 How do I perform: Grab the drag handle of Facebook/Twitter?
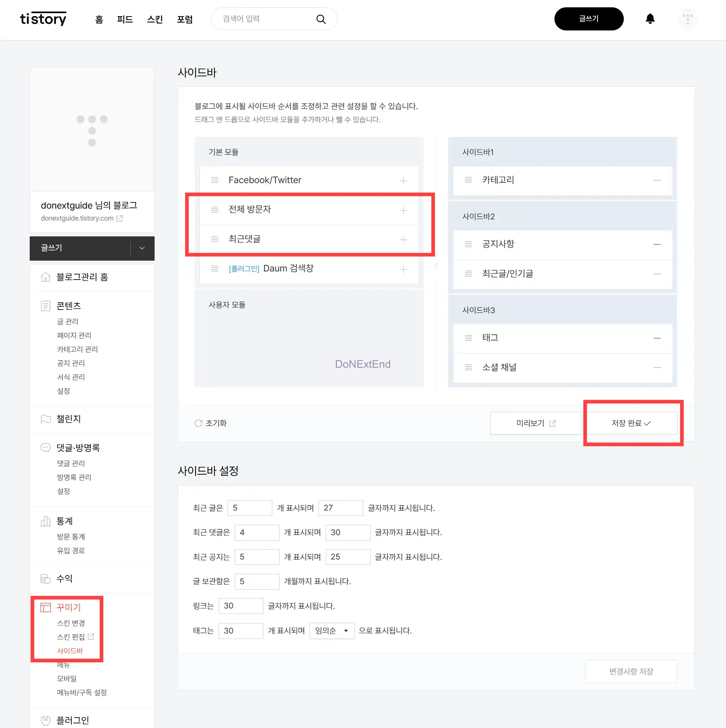[215, 180]
